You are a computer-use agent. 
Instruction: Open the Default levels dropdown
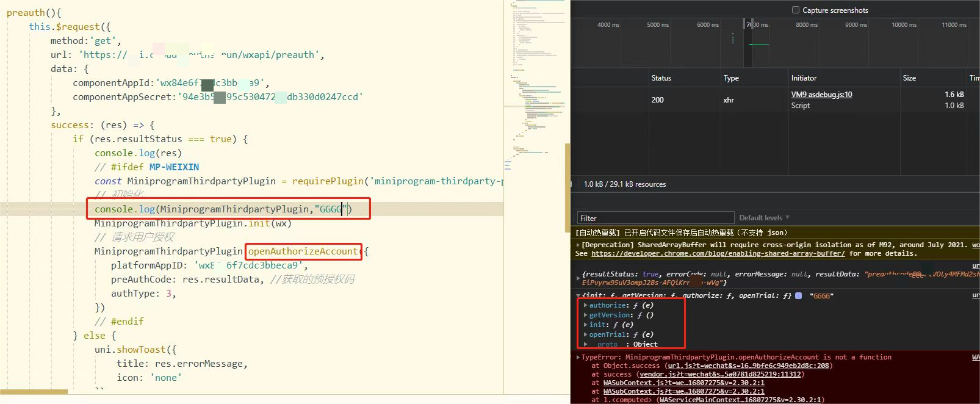click(764, 218)
